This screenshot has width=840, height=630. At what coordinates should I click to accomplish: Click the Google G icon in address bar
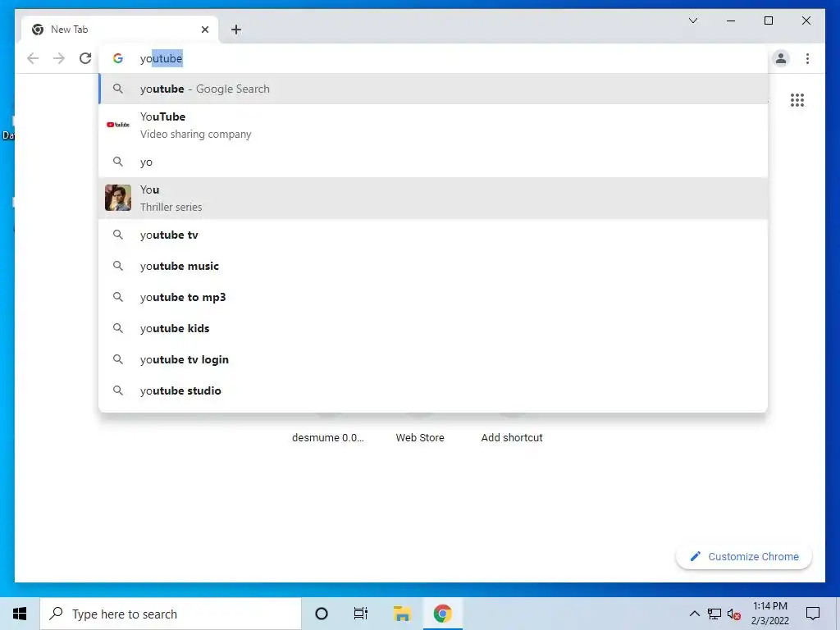point(118,58)
